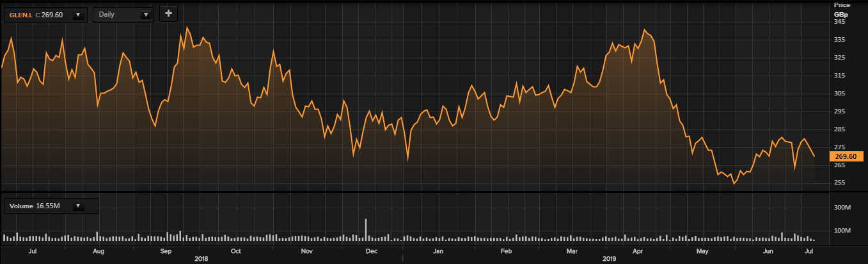Click the 2018 year label
The width and height of the screenshot is (868, 264).
[x=201, y=259]
